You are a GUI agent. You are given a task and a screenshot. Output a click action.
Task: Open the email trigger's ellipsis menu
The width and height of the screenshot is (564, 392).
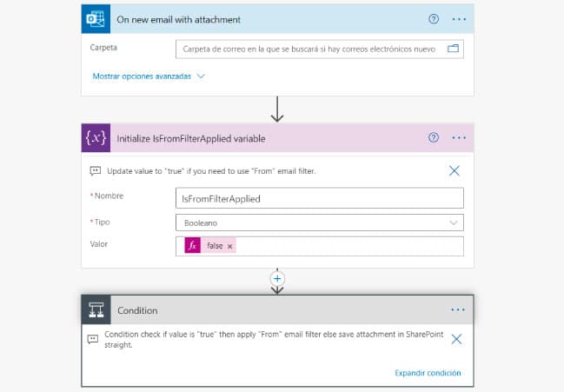pyautogui.click(x=459, y=18)
